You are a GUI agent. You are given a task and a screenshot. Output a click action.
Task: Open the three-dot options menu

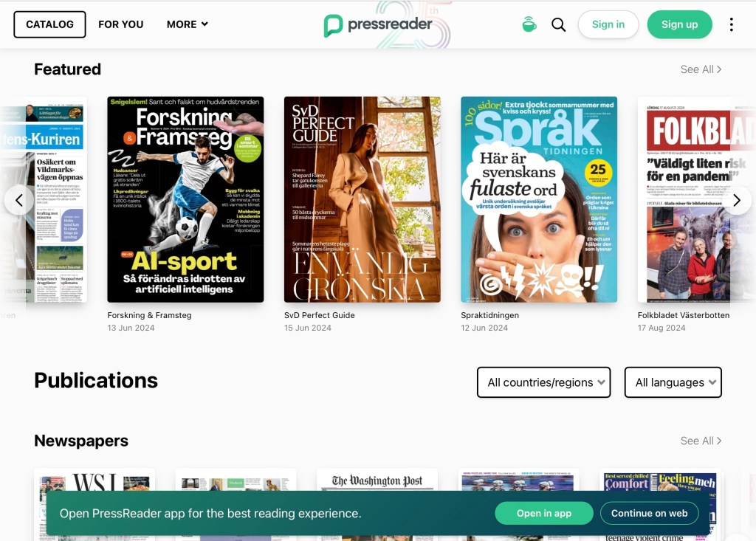tap(731, 24)
